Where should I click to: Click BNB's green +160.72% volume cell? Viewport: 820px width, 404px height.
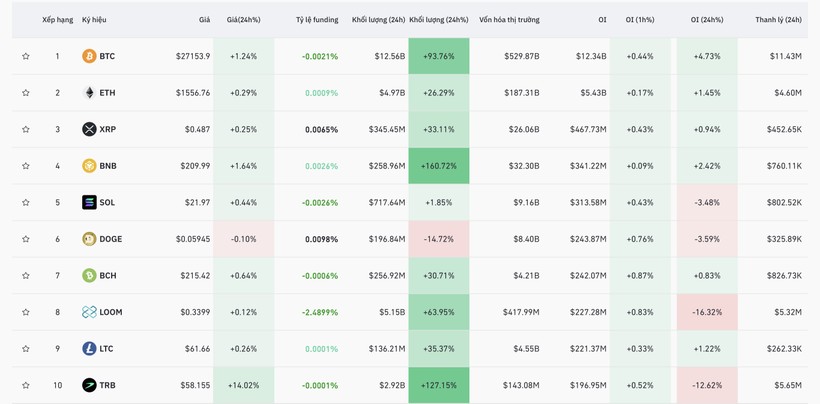438,166
